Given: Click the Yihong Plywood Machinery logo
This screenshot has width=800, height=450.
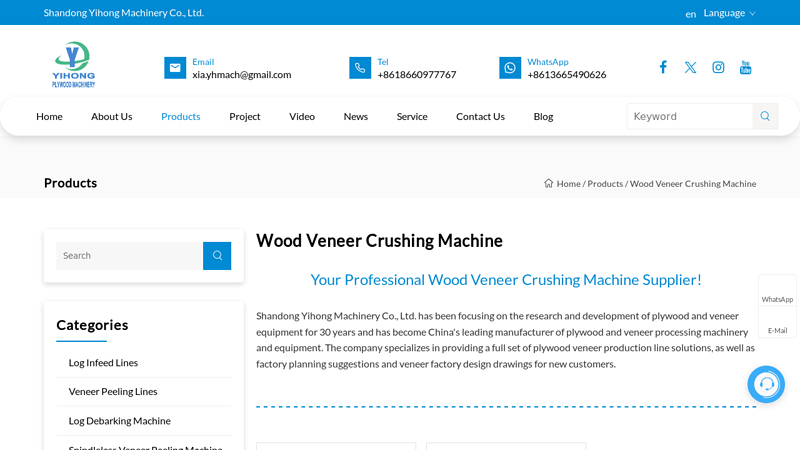Looking at the screenshot, I should point(73,65).
